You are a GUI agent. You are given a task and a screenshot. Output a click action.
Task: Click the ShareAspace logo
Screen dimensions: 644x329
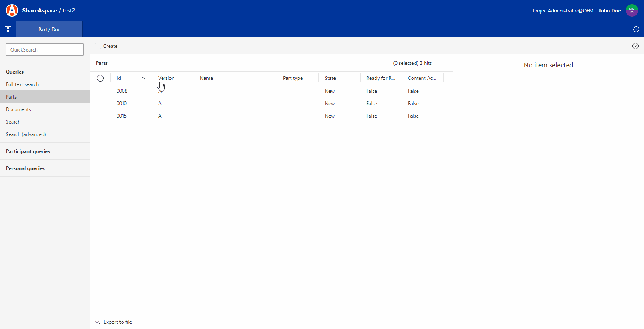[12, 10]
